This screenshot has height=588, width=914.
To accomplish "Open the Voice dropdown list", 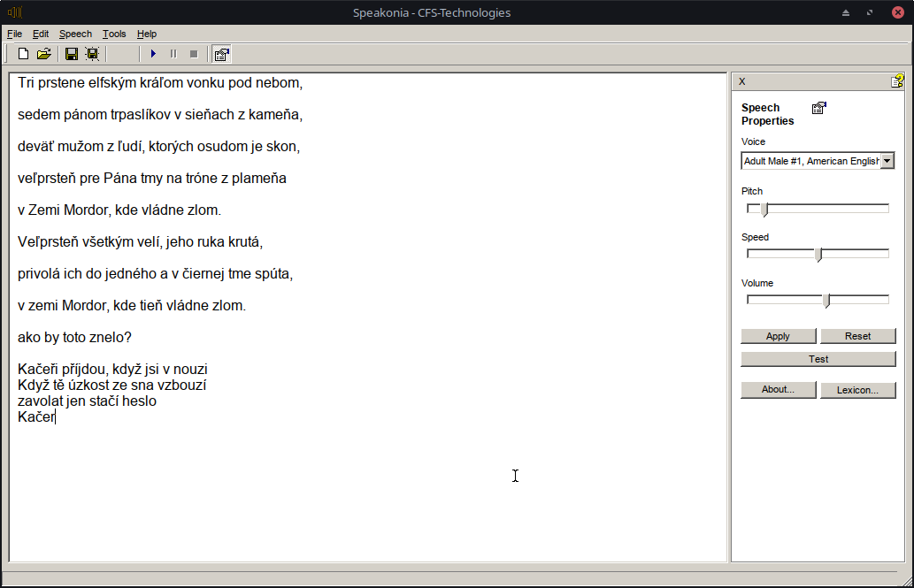I will [887, 161].
